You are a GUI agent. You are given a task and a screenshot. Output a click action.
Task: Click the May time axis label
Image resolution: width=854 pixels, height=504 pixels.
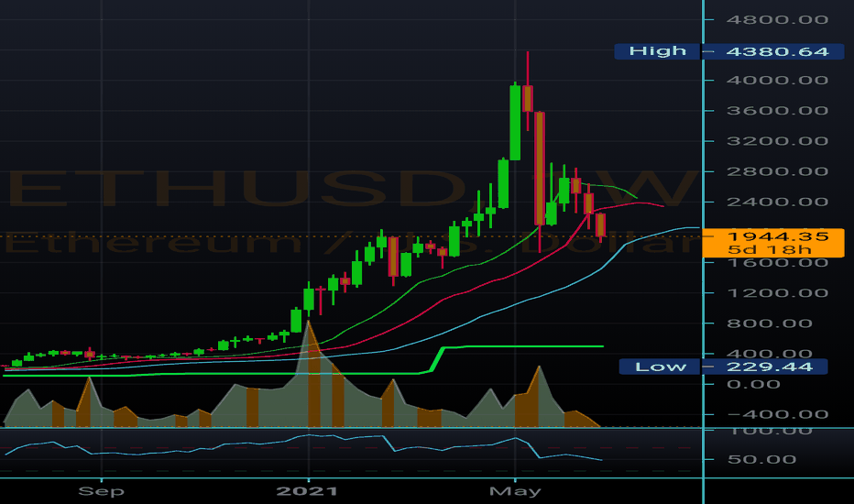(515, 491)
